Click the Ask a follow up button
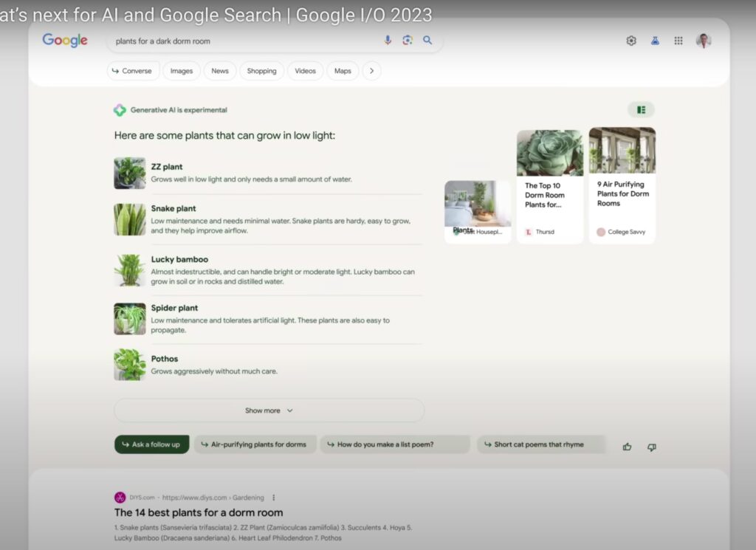Screen dimensions: 756x550 (152, 444)
